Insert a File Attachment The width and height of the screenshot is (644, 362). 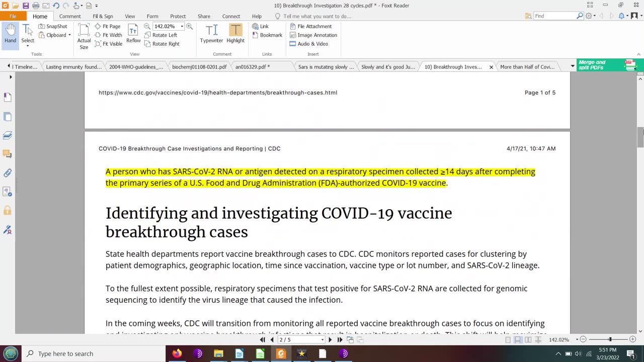click(310, 26)
